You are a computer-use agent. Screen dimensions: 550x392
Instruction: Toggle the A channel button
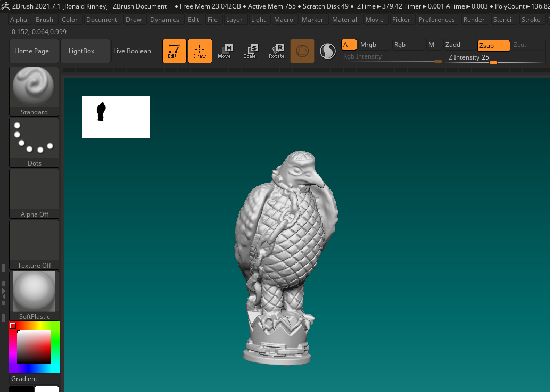click(x=349, y=45)
